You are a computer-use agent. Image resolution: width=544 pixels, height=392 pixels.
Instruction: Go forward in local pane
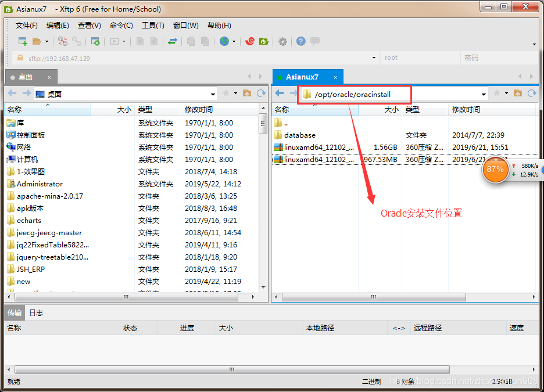pyautogui.click(x=26, y=93)
